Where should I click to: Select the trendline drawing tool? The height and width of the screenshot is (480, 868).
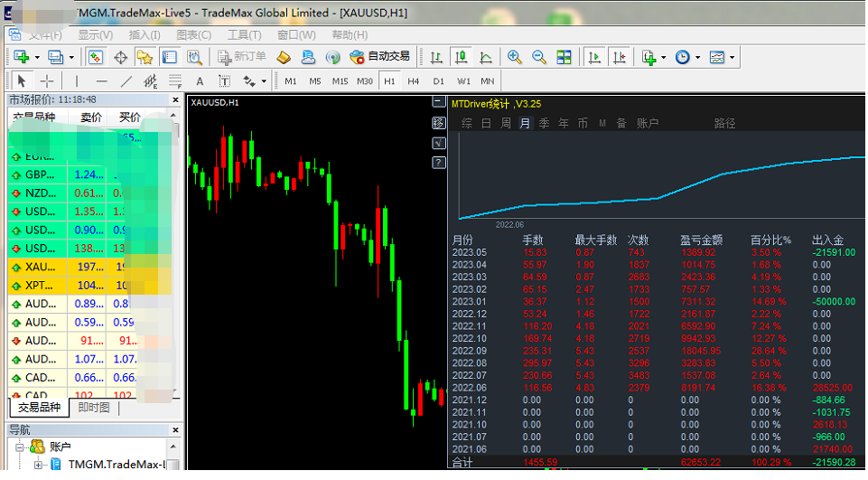126,81
